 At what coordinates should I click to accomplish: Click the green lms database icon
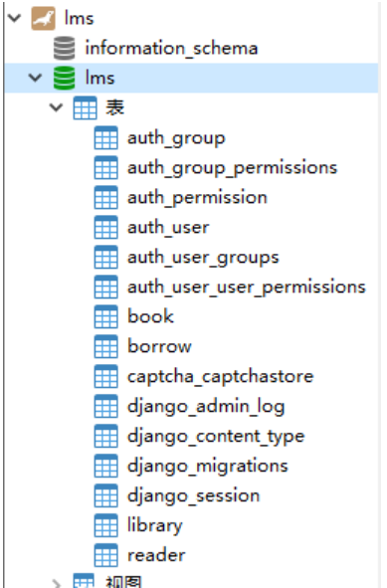64,78
